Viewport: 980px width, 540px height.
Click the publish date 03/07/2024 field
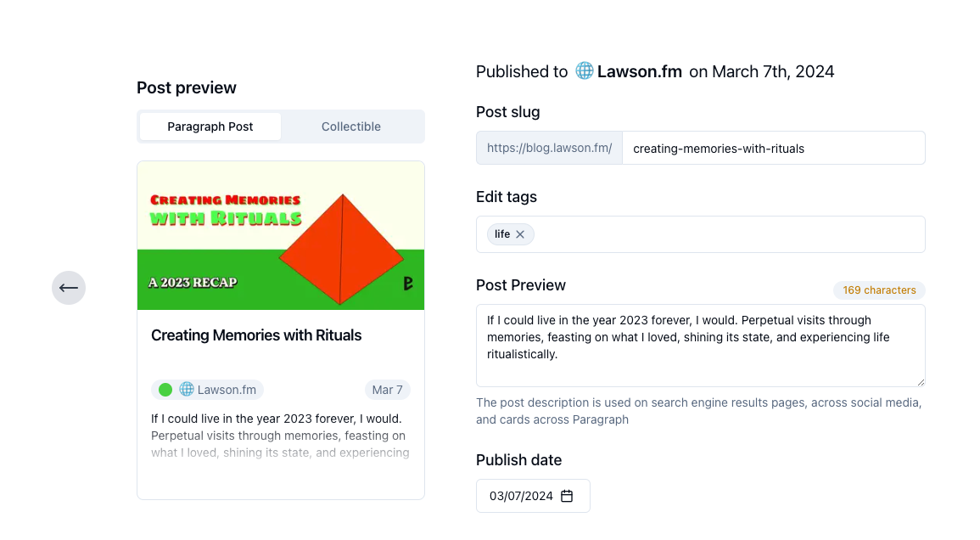[533, 496]
